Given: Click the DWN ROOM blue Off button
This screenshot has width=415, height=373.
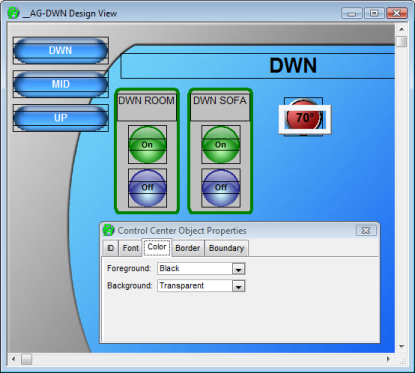Looking at the screenshot, I should click(x=147, y=188).
